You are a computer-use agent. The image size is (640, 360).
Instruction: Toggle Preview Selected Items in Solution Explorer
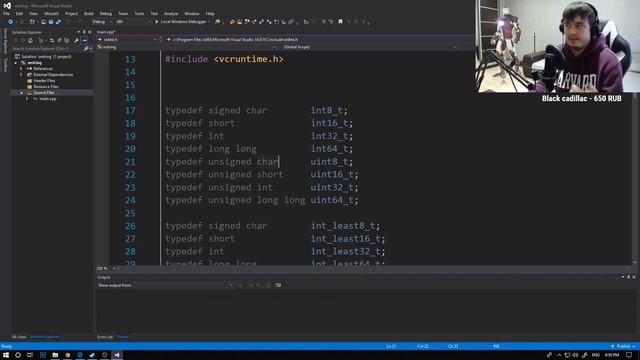[x=84, y=40]
